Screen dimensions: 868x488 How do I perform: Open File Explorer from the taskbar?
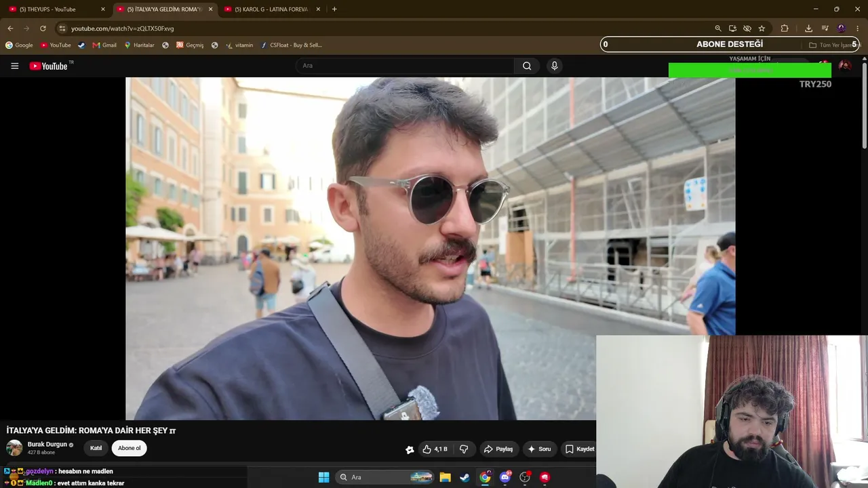[445, 477]
